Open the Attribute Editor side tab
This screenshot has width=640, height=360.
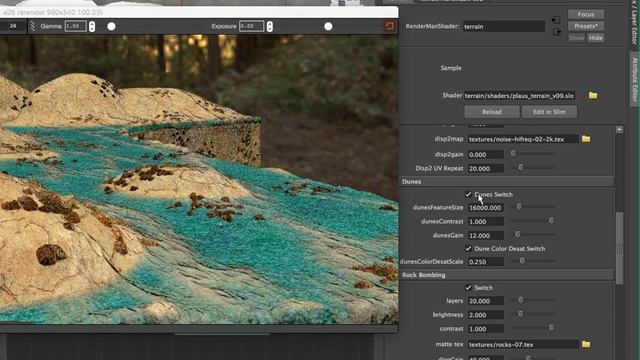click(x=634, y=80)
